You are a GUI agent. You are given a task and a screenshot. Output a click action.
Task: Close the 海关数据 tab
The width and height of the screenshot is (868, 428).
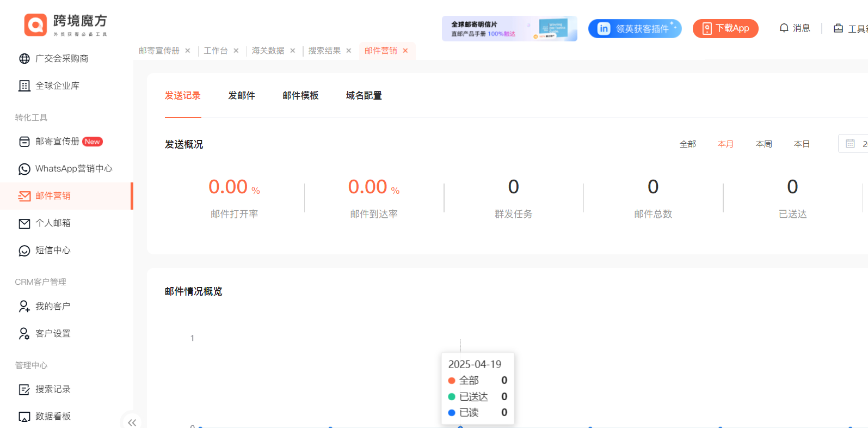pos(293,51)
